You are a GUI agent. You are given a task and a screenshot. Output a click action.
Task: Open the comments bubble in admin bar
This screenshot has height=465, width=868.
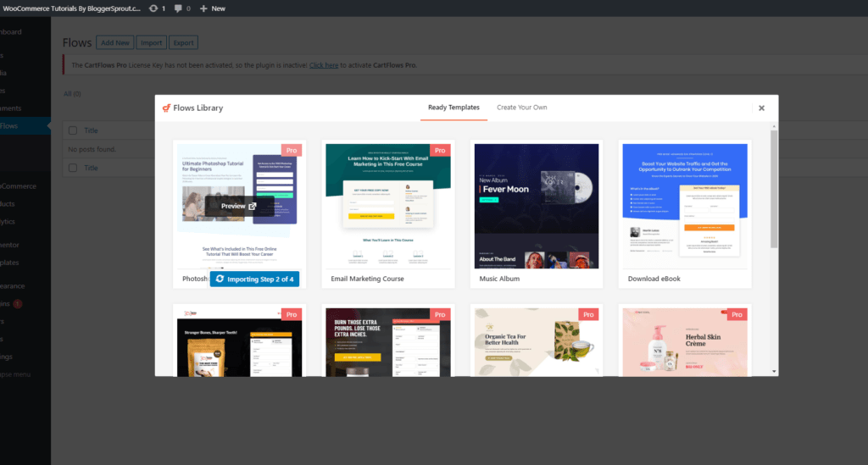(180, 8)
